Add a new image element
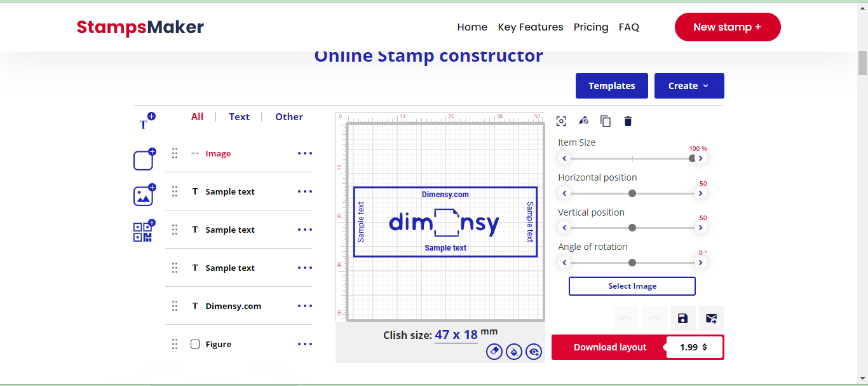The width and height of the screenshot is (868, 386). click(144, 195)
